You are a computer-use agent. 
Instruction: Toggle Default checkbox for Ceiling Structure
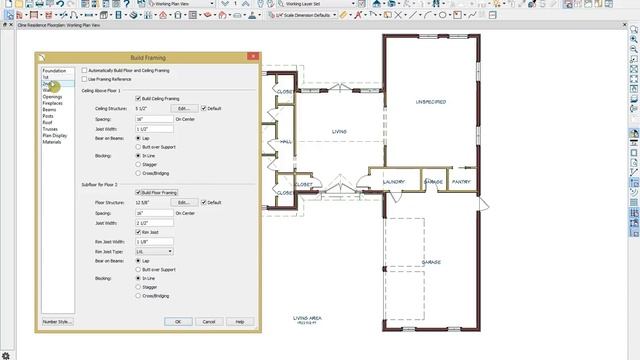coord(204,109)
